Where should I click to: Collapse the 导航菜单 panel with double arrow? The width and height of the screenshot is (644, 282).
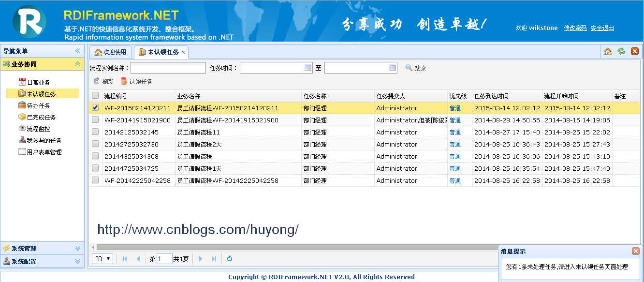tap(77, 51)
